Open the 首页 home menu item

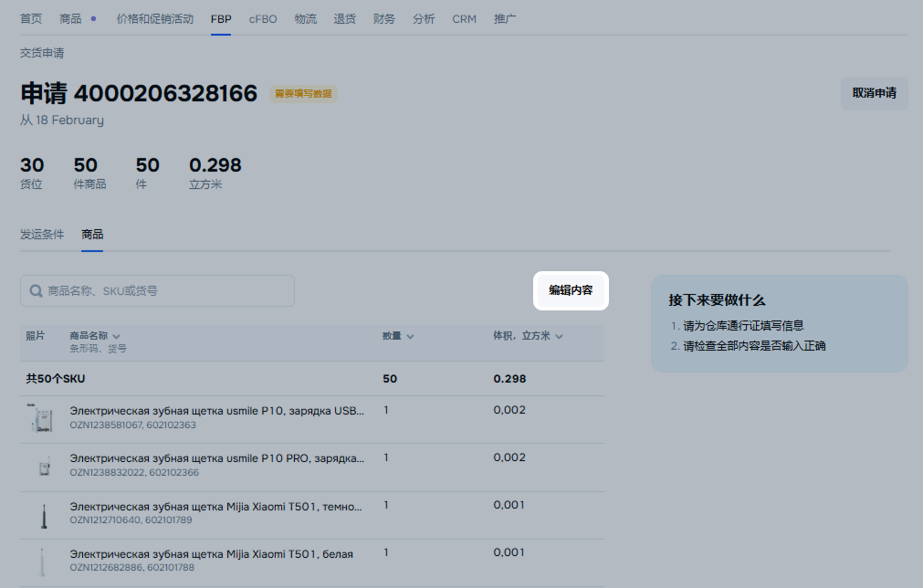pos(31,19)
